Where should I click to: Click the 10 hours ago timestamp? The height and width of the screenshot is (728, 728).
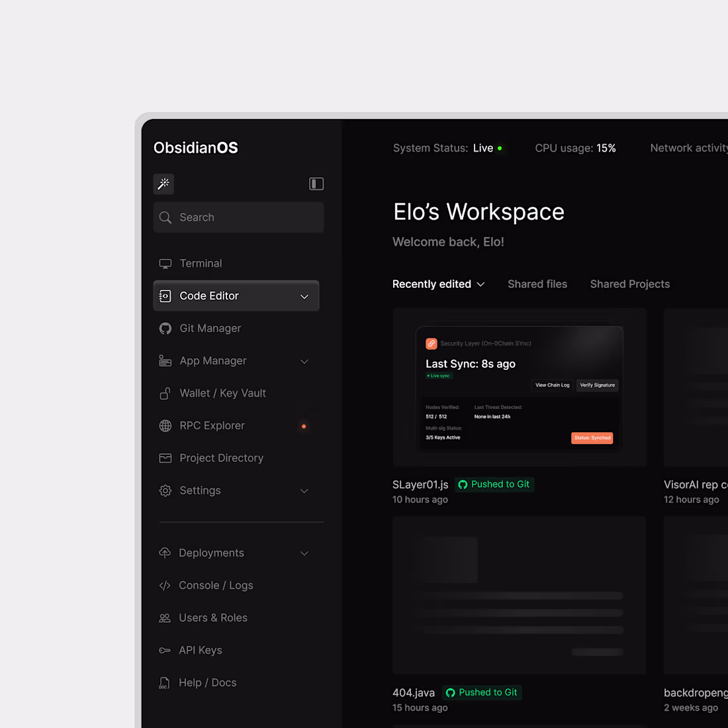420,500
